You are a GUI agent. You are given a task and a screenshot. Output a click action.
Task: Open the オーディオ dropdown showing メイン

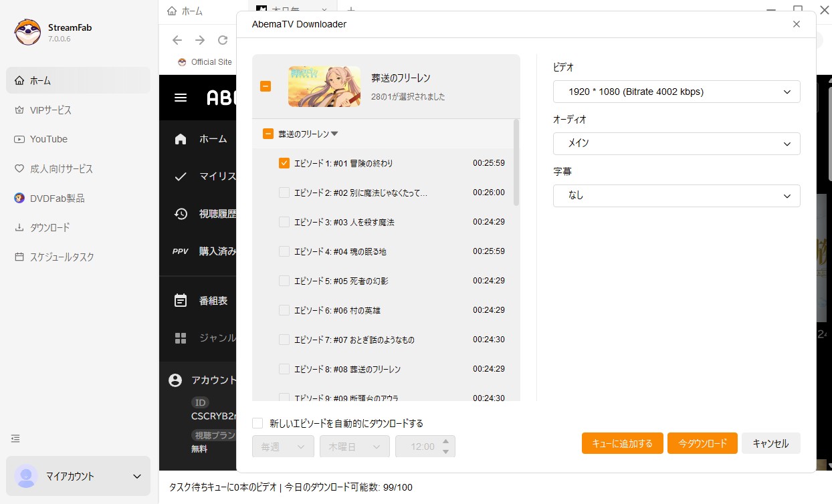[x=676, y=144]
